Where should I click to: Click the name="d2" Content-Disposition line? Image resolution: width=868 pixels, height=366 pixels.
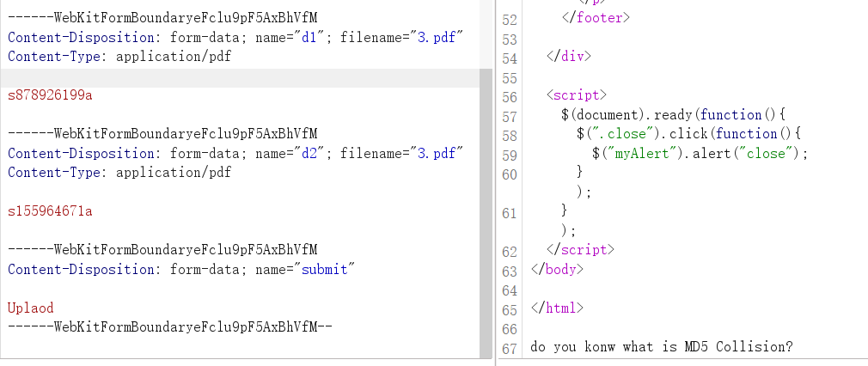(x=235, y=153)
